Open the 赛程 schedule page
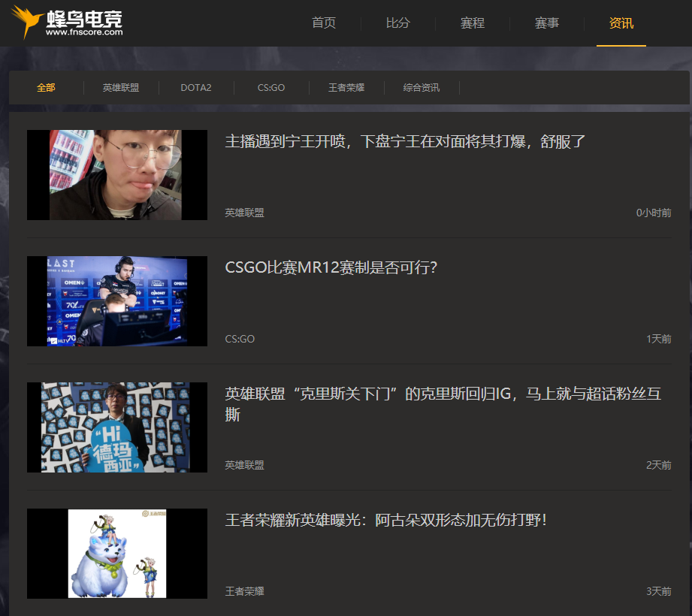Image resolution: width=692 pixels, height=616 pixels. tap(472, 23)
